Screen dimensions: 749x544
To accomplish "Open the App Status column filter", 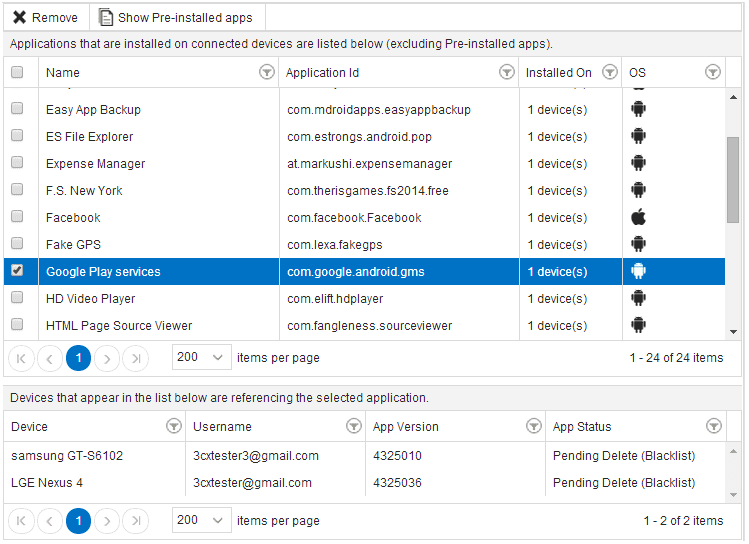I will [714, 426].
